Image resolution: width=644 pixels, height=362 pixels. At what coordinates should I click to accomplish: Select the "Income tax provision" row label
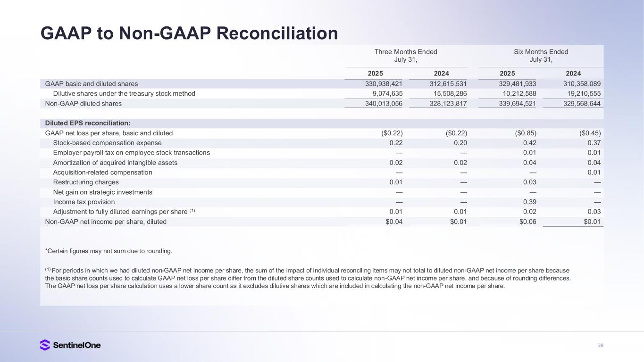(84, 202)
